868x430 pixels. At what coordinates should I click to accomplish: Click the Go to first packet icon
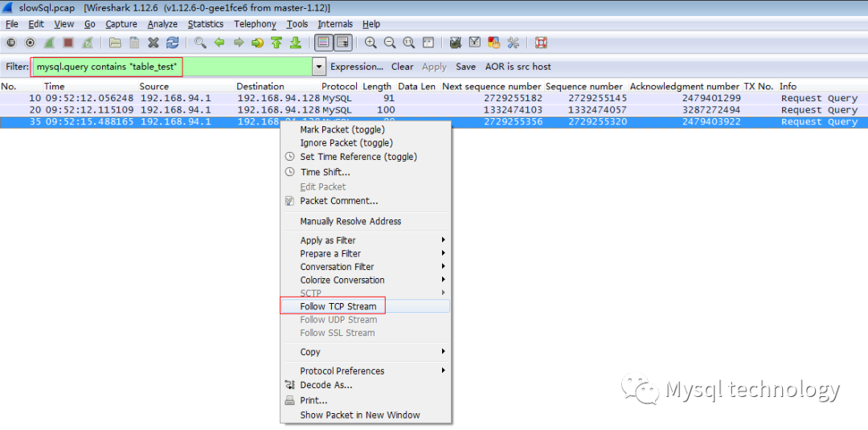pos(276,43)
